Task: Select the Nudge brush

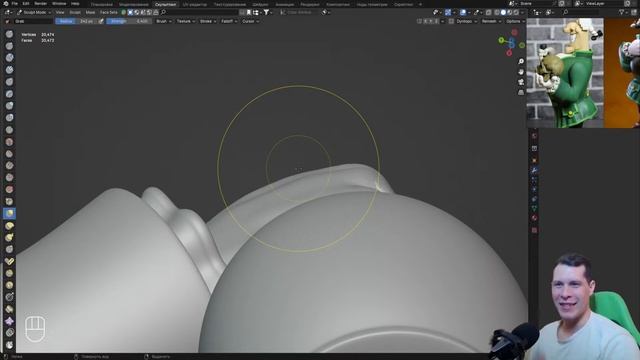Action: (x=9, y=273)
